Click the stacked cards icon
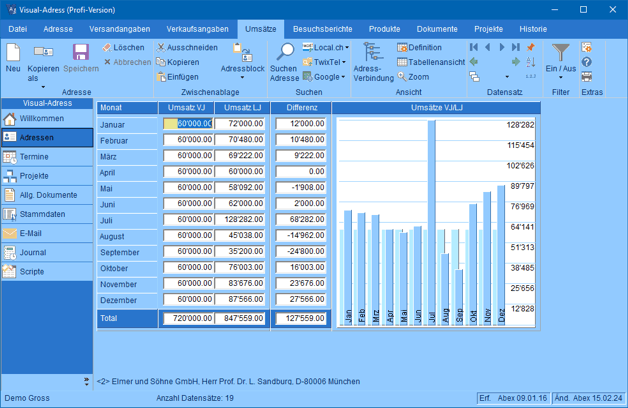The width and height of the screenshot is (628, 408). [x=475, y=76]
